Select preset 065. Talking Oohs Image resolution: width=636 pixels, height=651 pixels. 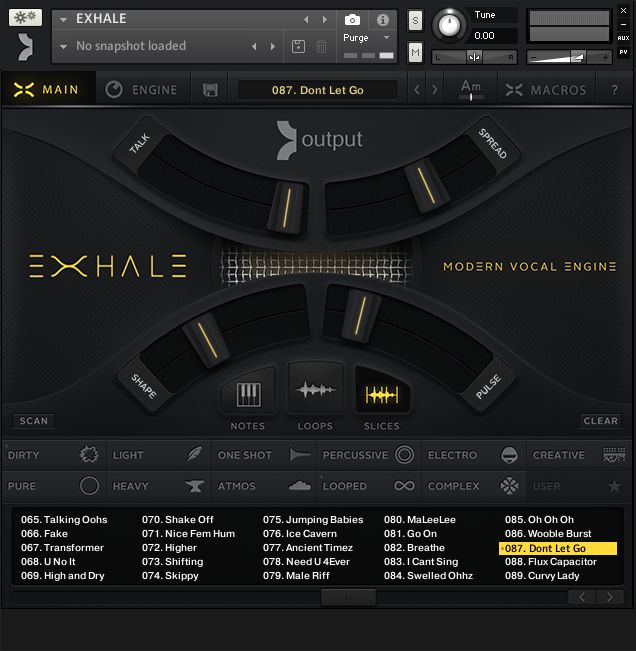point(64,519)
